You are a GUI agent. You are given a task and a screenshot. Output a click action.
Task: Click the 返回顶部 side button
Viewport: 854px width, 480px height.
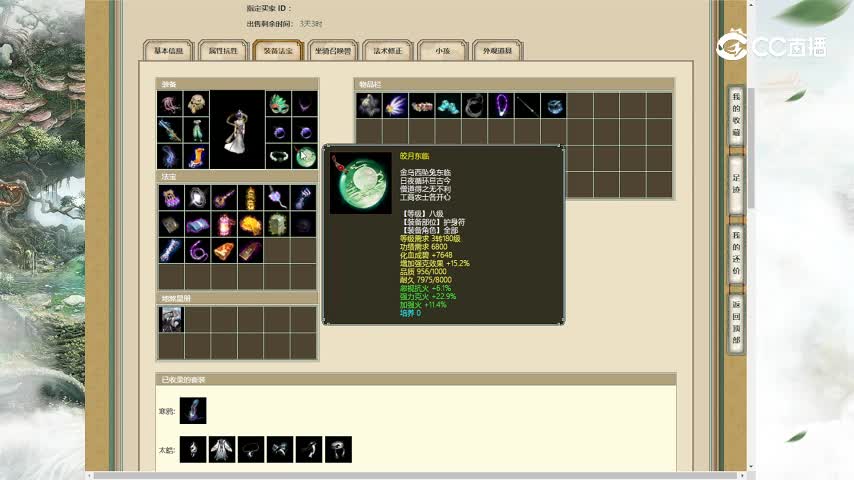[736, 323]
